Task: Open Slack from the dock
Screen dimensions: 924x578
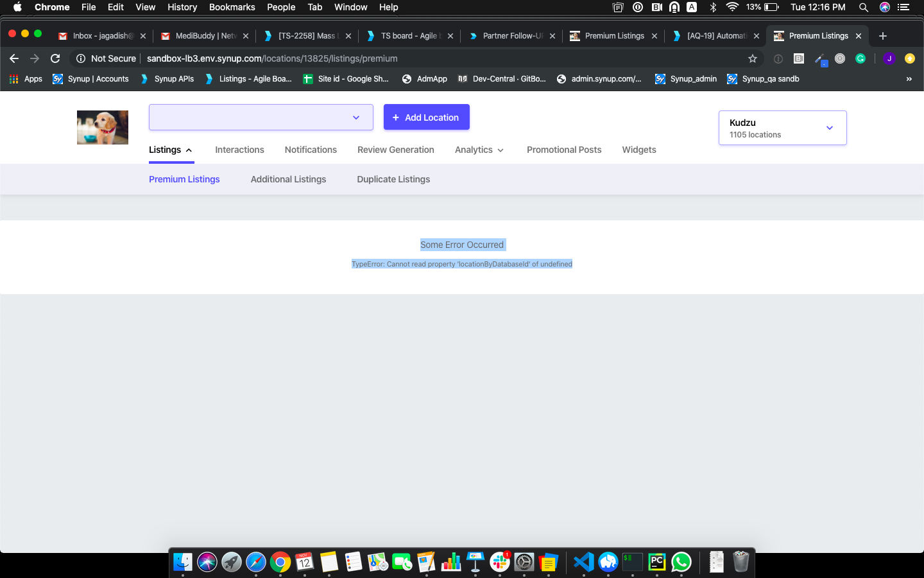Action: 500,562
